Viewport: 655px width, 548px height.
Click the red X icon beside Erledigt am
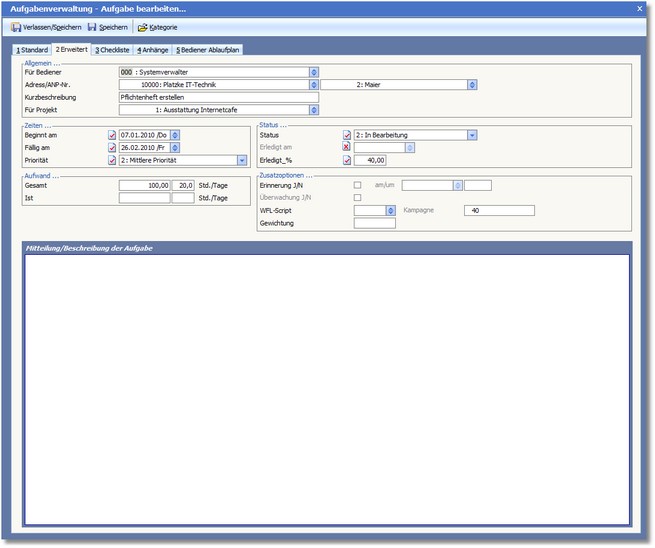347,147
